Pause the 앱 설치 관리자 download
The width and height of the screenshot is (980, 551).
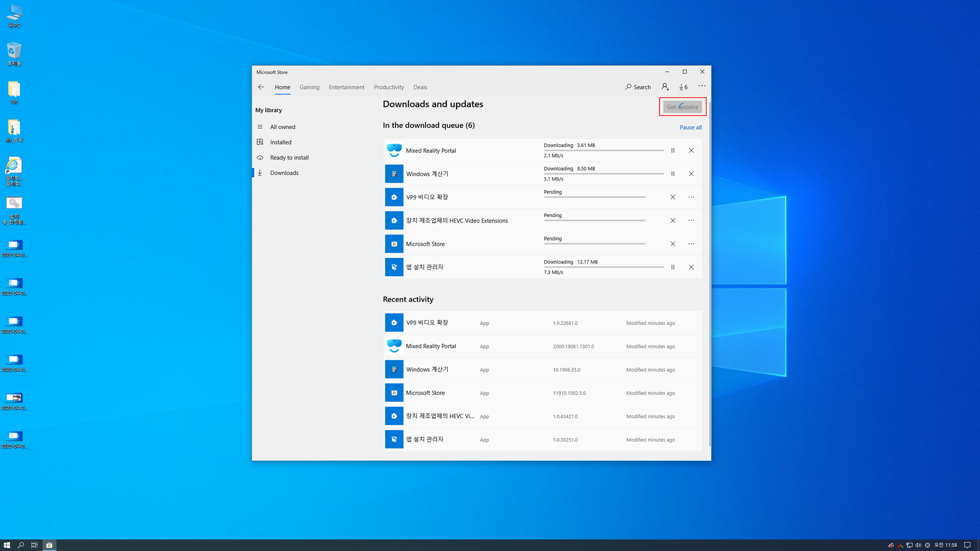673,267
